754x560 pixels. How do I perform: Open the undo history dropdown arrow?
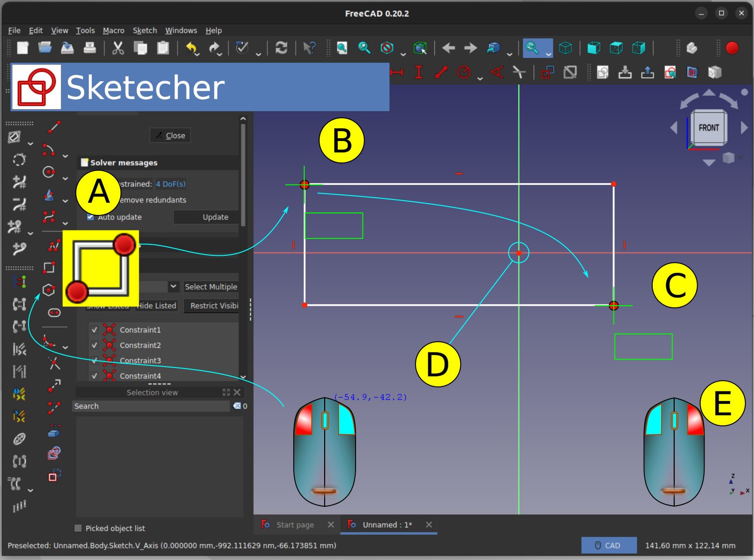click(197, 54)
